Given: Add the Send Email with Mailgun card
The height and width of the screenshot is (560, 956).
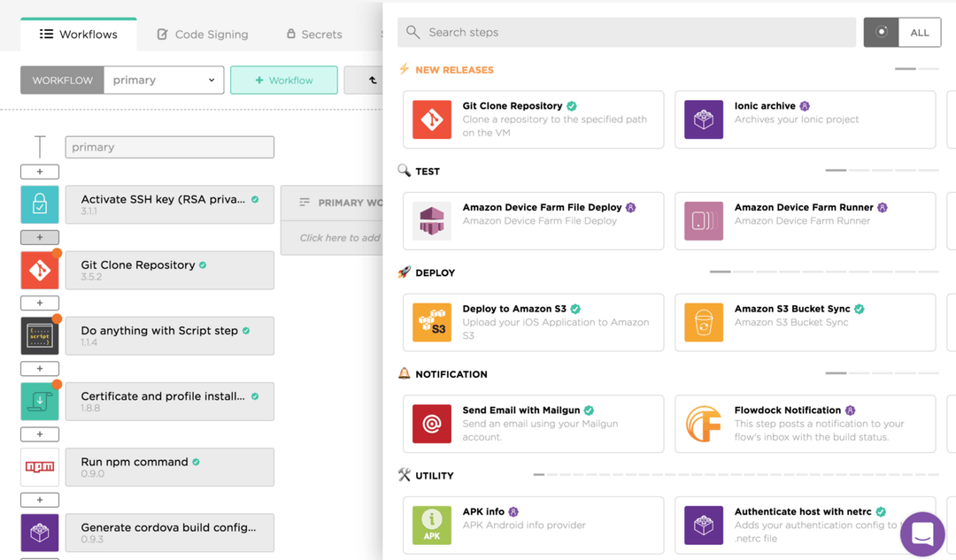Looking at the screenshot, I should point(534,424).
